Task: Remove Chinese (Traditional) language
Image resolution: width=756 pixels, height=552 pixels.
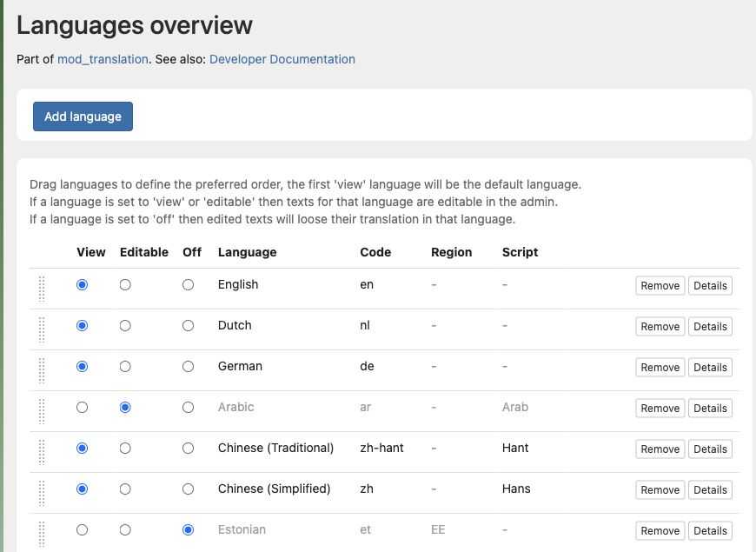Action: point(660,449)
